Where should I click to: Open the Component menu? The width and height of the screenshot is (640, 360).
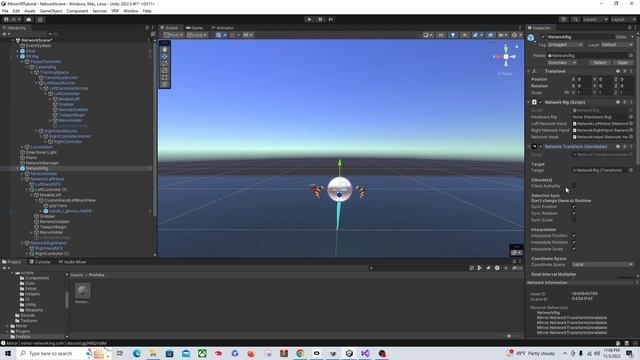coord(77,11)
